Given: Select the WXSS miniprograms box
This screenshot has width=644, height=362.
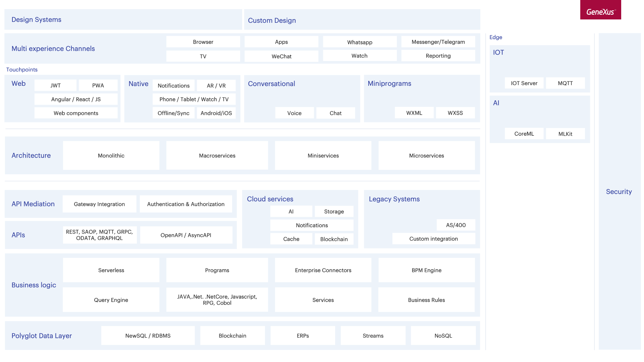Looking at the screenshot, I should click(x=455, y=113).
